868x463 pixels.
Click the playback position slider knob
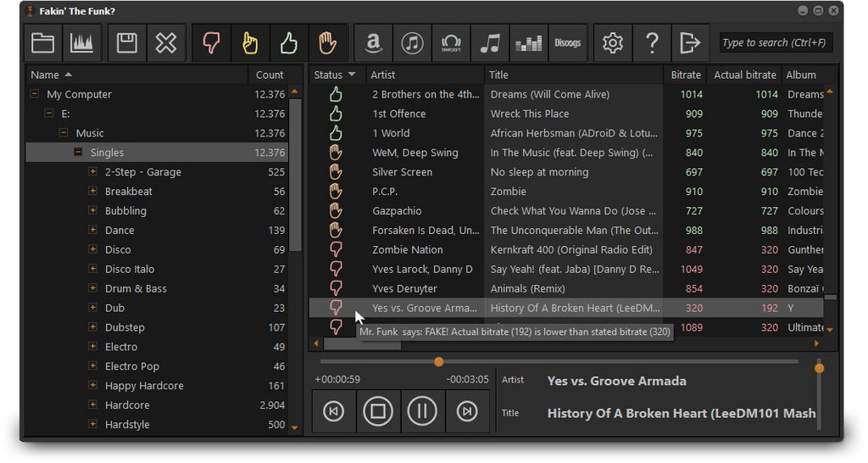click(x=438, y=361)
